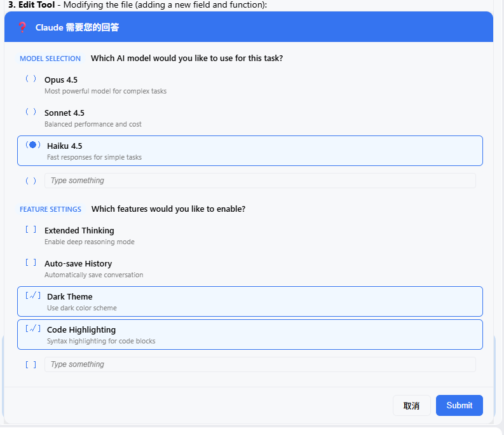This screenshot has height=435, width=504.
Task: Click 'Automatically save conversation' description
Action: point(94,275)
